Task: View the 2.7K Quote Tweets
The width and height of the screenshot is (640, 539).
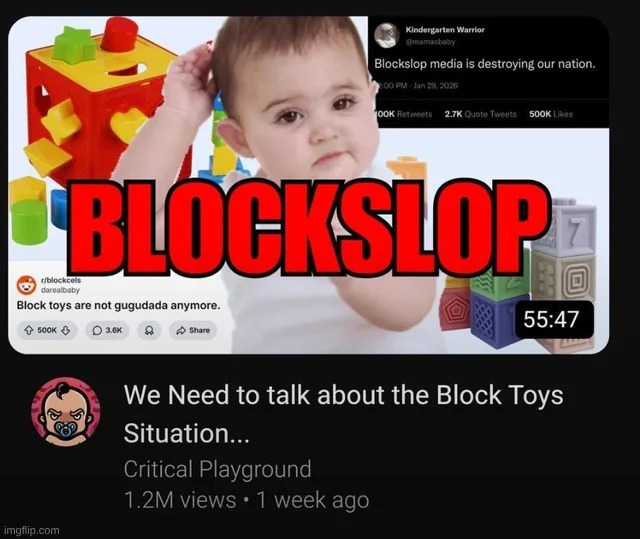Action: tap(480, 114)
